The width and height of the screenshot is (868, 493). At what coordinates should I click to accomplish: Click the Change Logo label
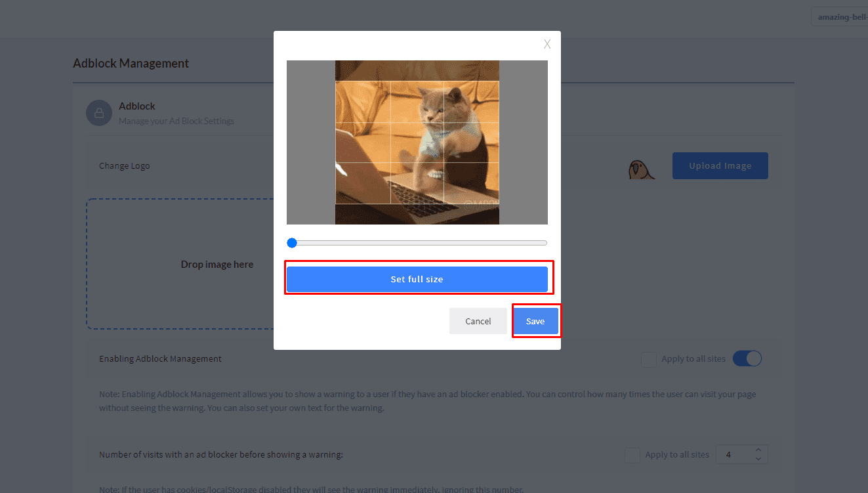click(125, 165)
